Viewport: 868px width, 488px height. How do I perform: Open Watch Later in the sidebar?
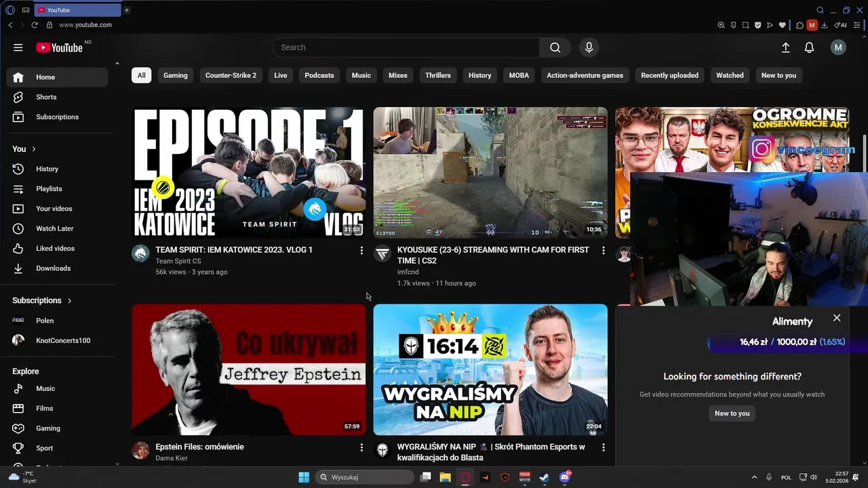pos(57,228)
